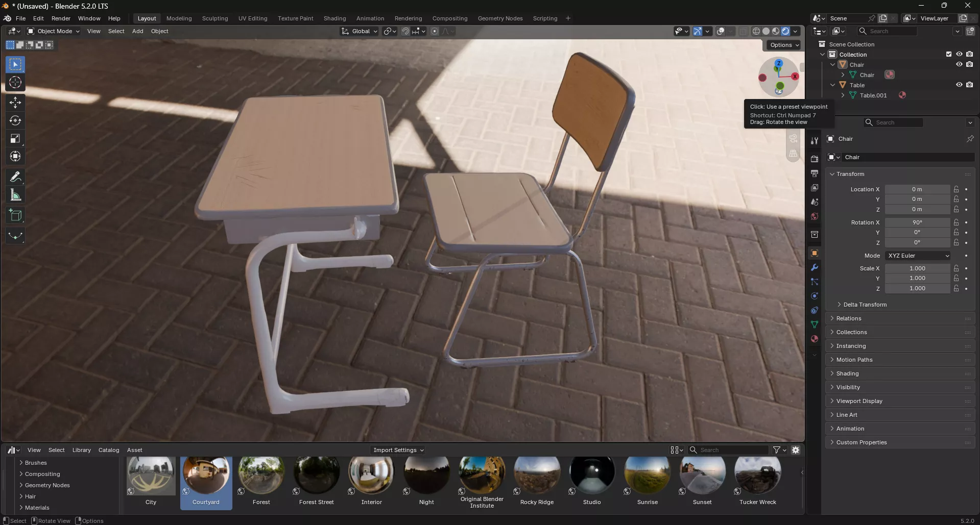This screenshot has height=525, width=980.
Task: Select the Measure tool
Action: (15, 195)
